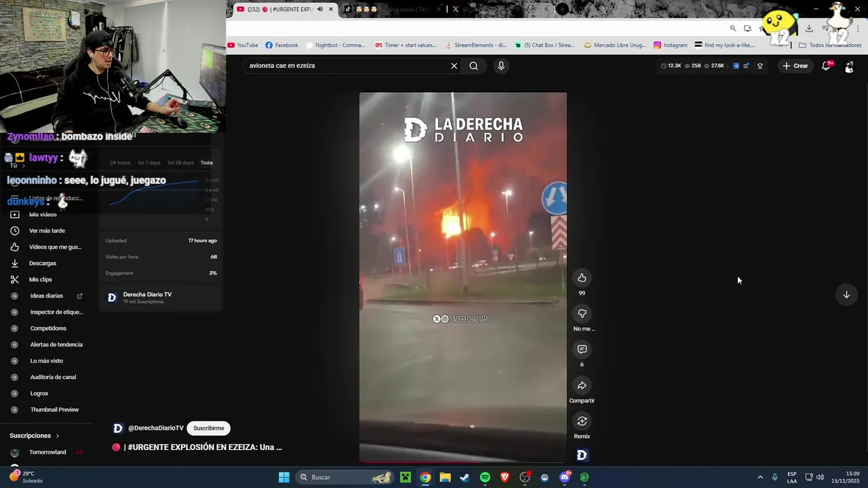Image resolution: width=868 pixels, height=488 pixels.
Task: Open the StreamElements bookmark
Action: (475, 45)
